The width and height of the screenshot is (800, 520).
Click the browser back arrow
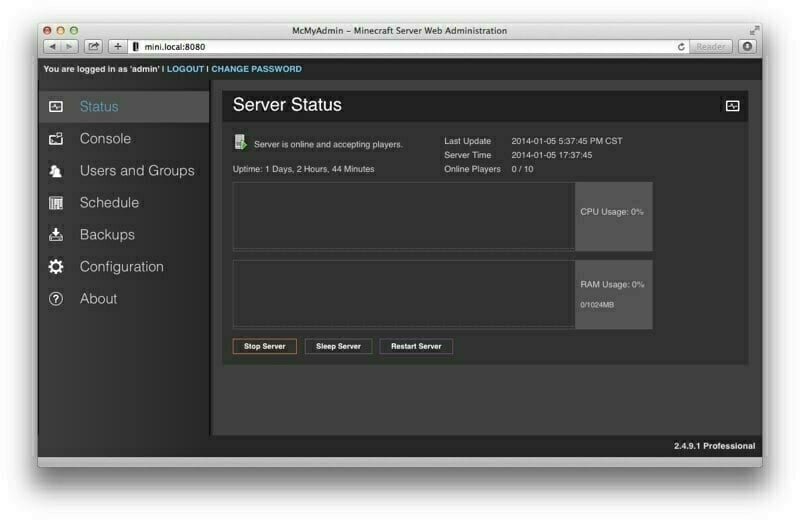pyautogui.click(x=53, y=47)
